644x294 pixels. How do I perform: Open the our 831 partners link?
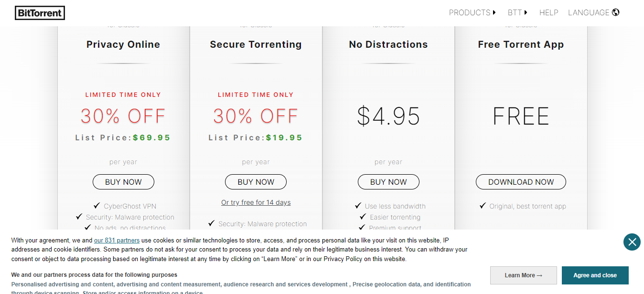tap(117, 240)
